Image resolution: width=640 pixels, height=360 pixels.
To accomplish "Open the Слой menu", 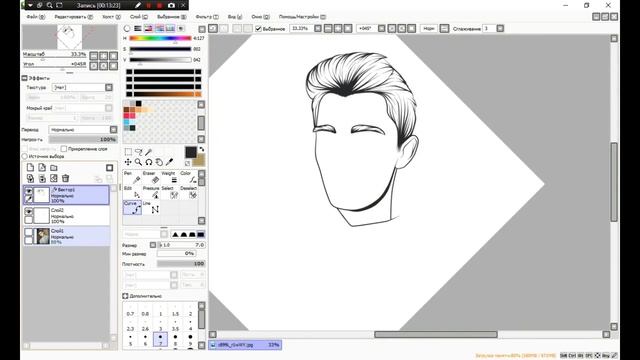I will coord(139,17).
